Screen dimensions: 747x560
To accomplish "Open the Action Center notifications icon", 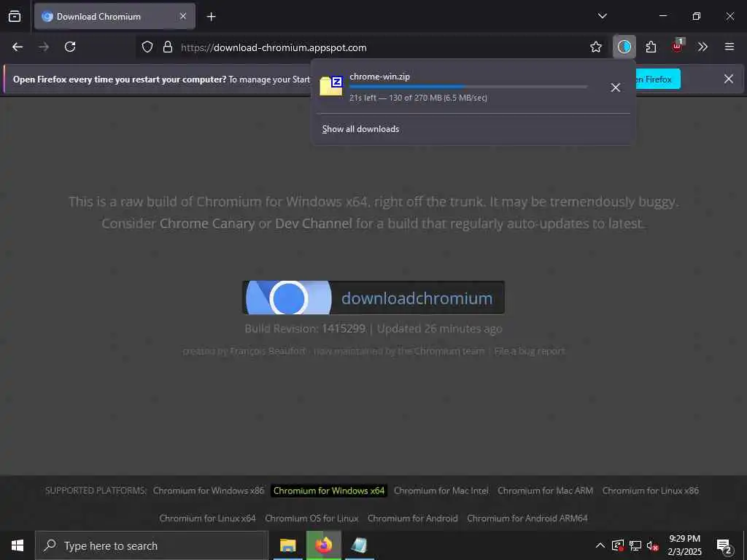I will pyautogui.click(x=724, y=545).
